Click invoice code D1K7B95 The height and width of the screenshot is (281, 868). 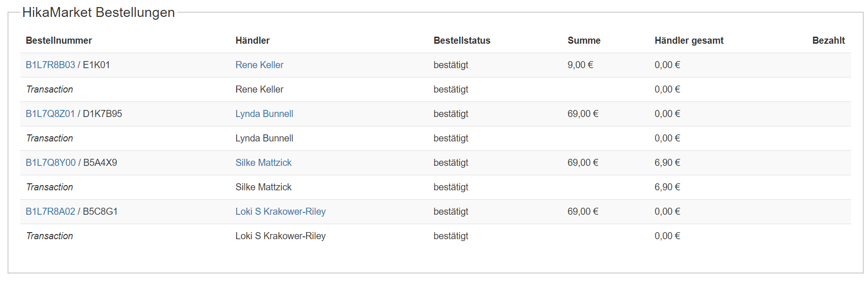103,114
